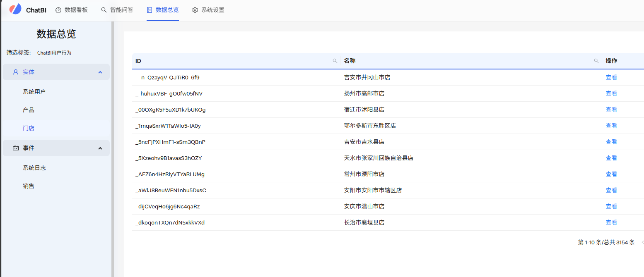Click the ChatBI用户行为 filter tag
Image resolution: width=644 pixels, height=277 pixels.
tap(53, 53)
